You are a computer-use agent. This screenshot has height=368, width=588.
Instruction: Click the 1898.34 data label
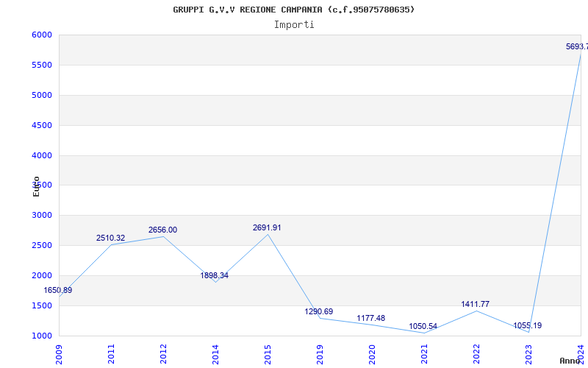(x=214, y=275)
